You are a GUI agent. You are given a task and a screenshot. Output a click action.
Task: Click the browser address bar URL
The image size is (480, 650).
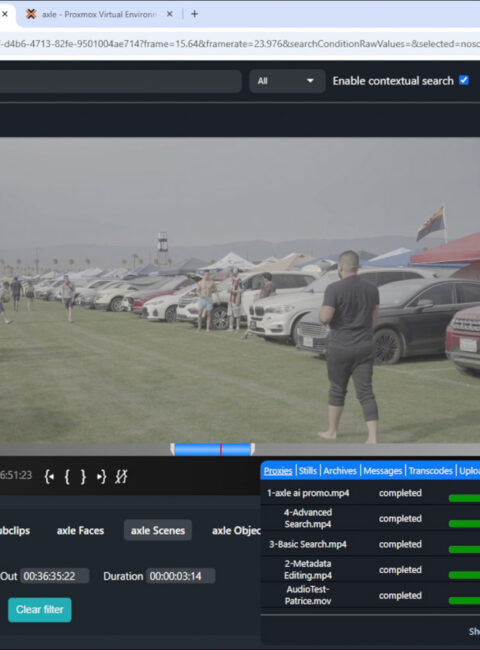pos(240,44)
